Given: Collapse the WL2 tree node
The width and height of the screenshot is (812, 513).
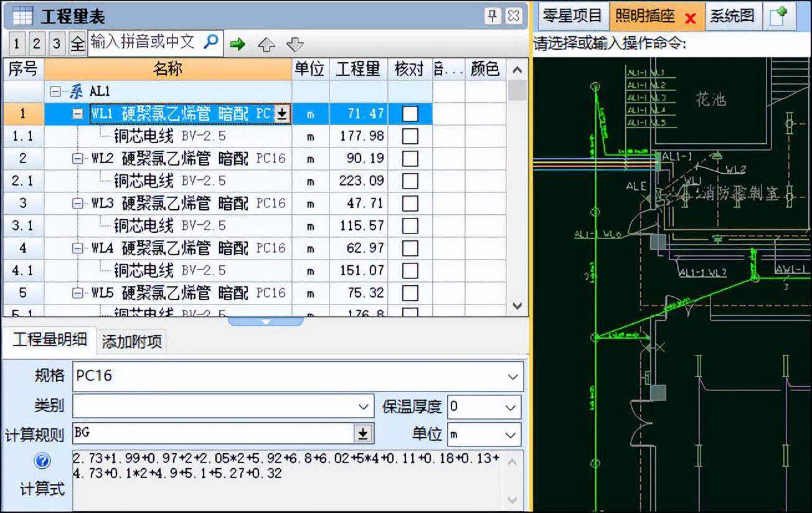Looking at the screenshot, I should coord(78,159).
